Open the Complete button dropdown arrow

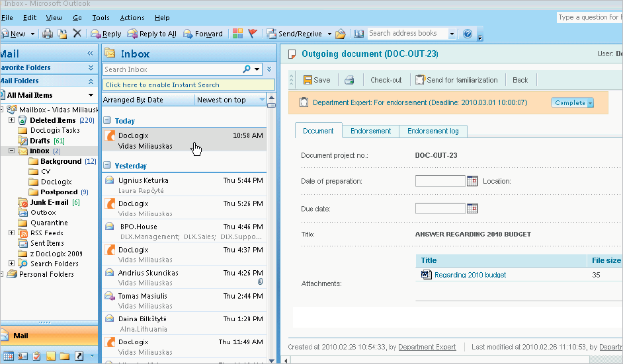coord(591,103)
